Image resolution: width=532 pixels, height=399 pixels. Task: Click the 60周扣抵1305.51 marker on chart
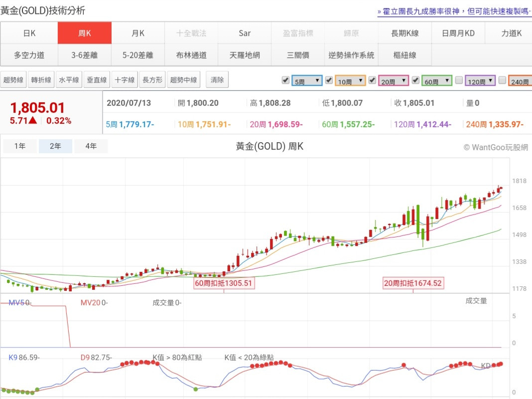click(224, 283)
